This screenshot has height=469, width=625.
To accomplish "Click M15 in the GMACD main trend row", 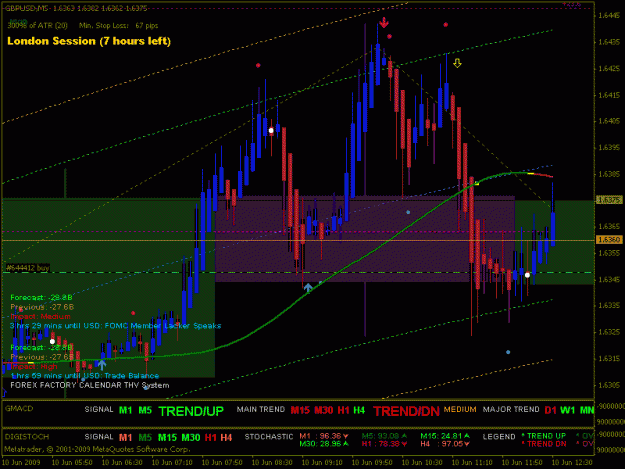I will (x=300, y=410).
